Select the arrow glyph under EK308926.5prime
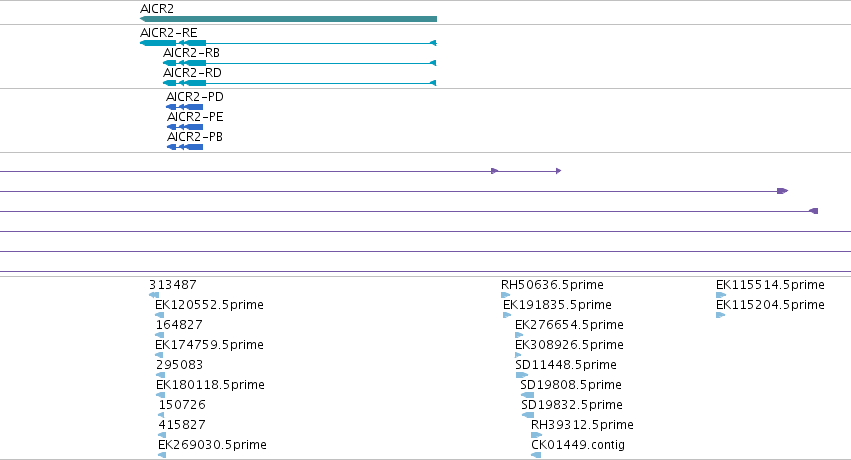This screenshot has width=851, height=460. point(518,355)
